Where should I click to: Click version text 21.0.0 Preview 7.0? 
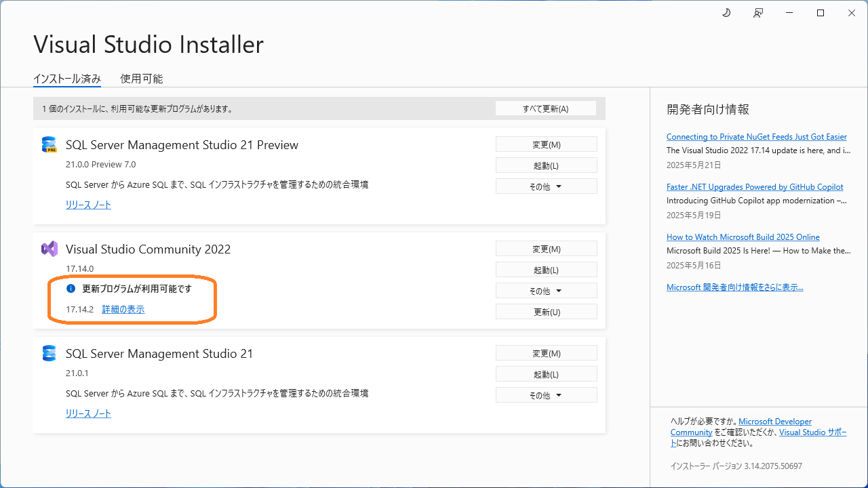(x=100, y=165)
